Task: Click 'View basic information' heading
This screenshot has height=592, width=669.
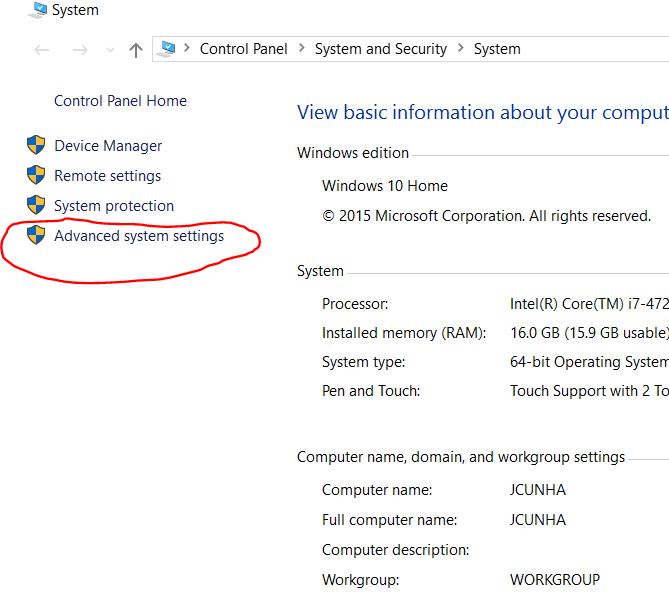Action: [483, 113]
